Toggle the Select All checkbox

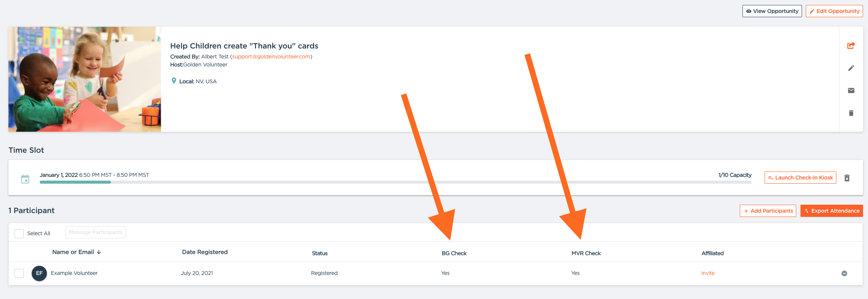19,233
